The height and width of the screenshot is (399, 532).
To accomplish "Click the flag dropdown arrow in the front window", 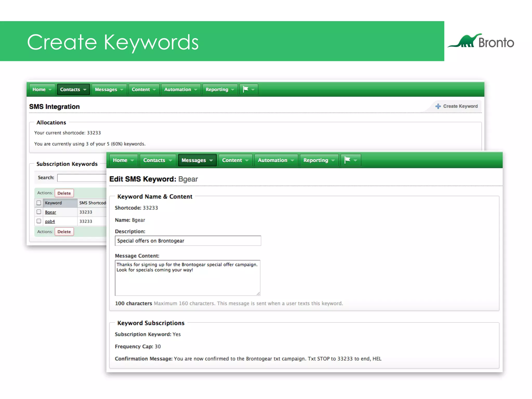I will click(355, 161).
